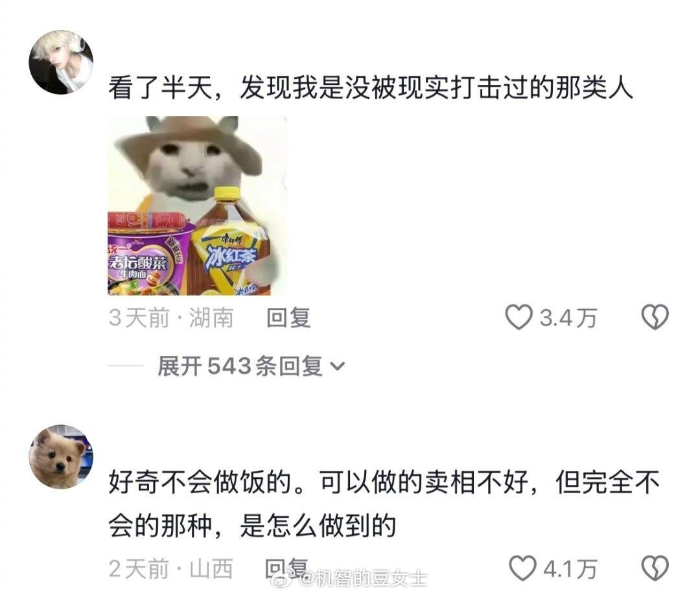
Task: Open the @机智的豆女士 Weibo watermark
Action: (x=349, y=579)
